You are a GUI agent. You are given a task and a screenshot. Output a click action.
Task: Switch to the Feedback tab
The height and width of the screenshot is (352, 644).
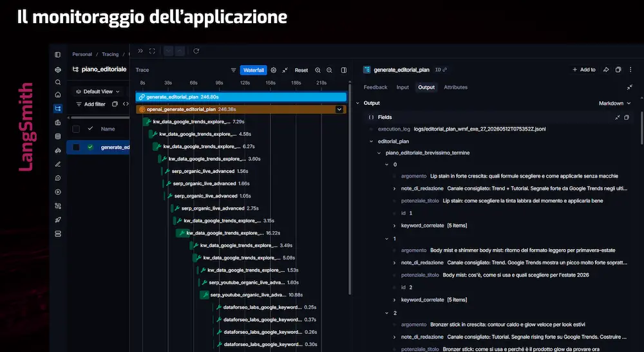[x=375, y=88]
